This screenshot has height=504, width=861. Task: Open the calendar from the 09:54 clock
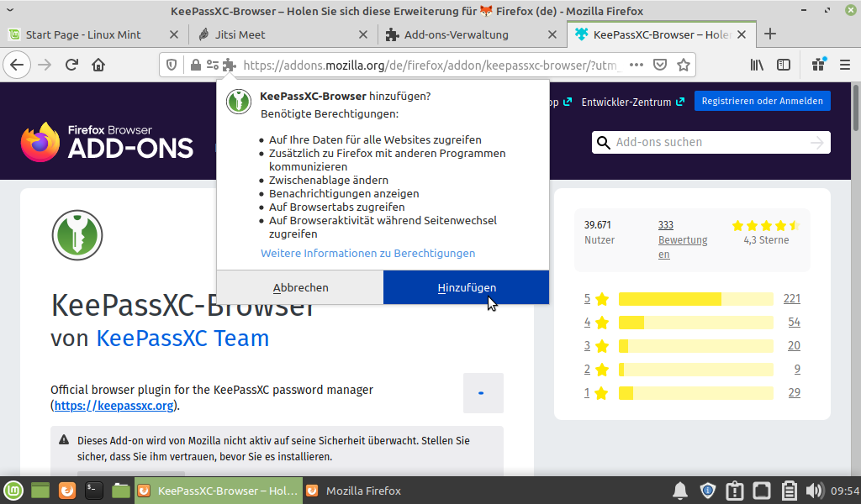coord(844,491)
